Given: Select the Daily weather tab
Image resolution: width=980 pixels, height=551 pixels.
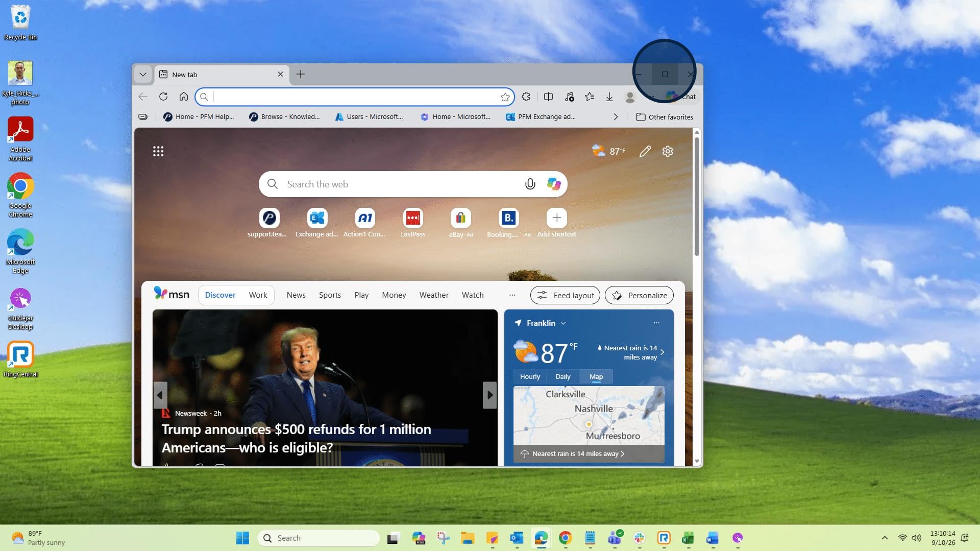Looking at the screenshot, I should pos(563,376).
